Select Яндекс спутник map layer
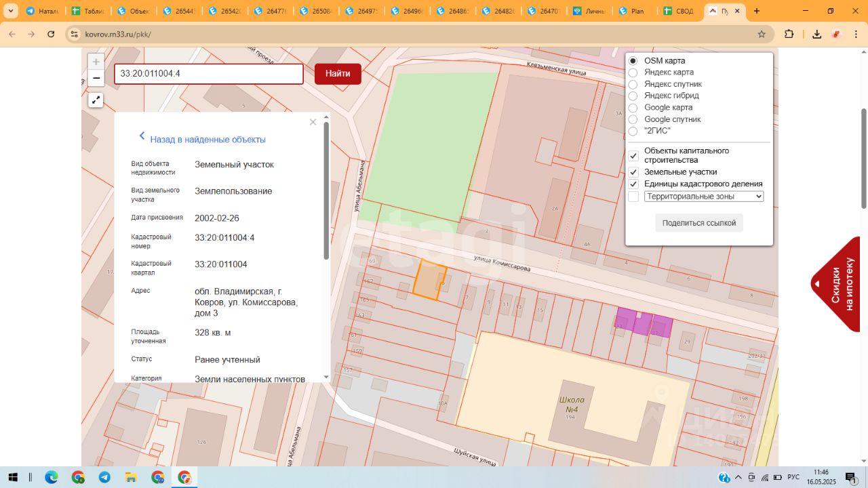The image size is (868, 488). [x=633, y=84]
